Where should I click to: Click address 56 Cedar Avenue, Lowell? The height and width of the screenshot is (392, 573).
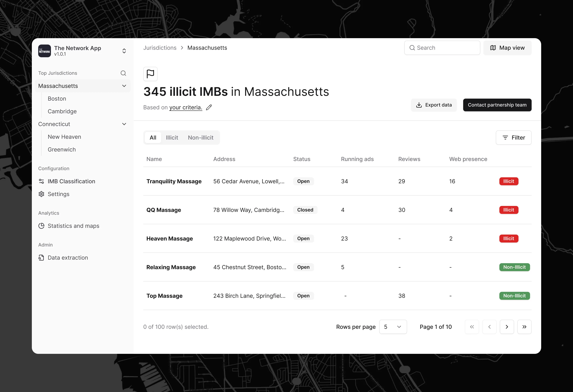[x=249, y=181]
